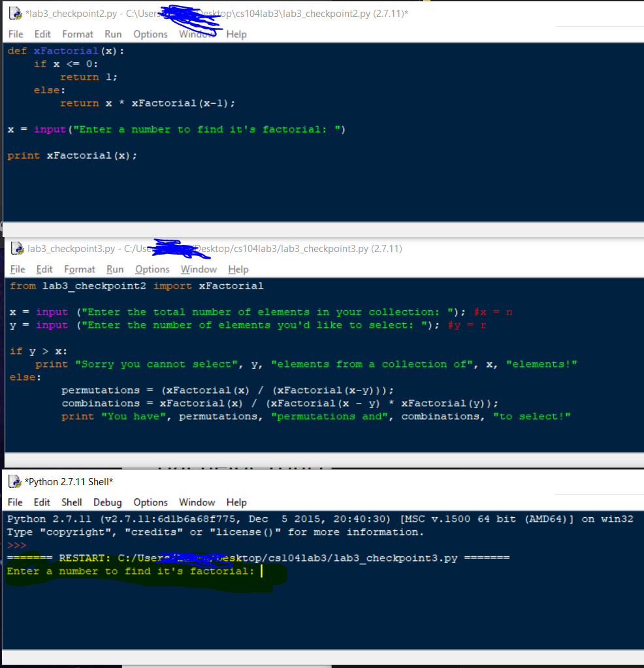Click 'return x * xFactorial(x-1);' line
The width and height of the screenshot is (644, 668).
(148, 103)
